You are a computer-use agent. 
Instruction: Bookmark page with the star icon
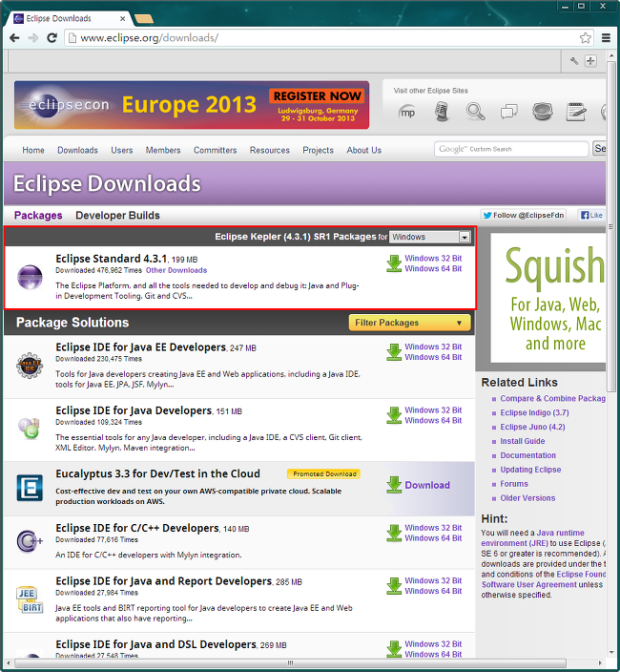pos(586,38)
